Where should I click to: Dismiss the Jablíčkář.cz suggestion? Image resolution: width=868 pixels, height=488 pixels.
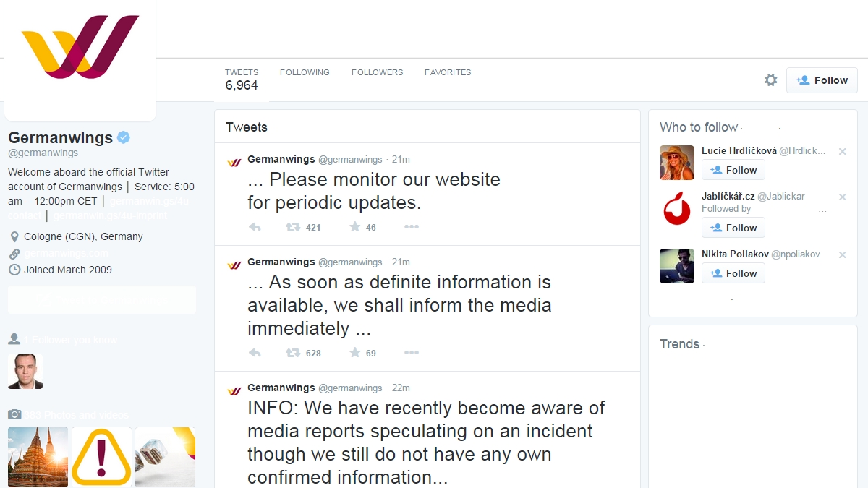click(x=842, y=197)
